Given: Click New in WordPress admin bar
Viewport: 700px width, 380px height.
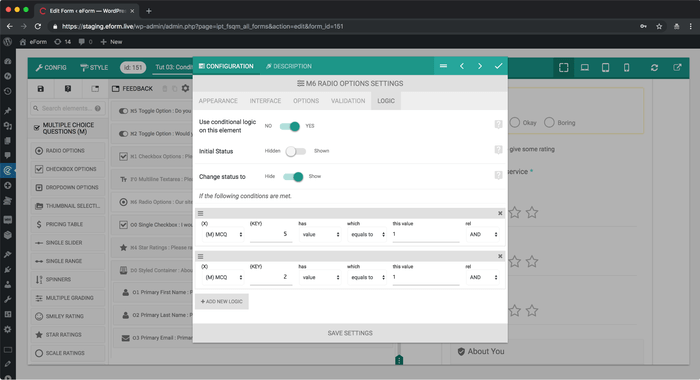Looking at the screenshot, I should pyautogui.click(x=111, y=42).
